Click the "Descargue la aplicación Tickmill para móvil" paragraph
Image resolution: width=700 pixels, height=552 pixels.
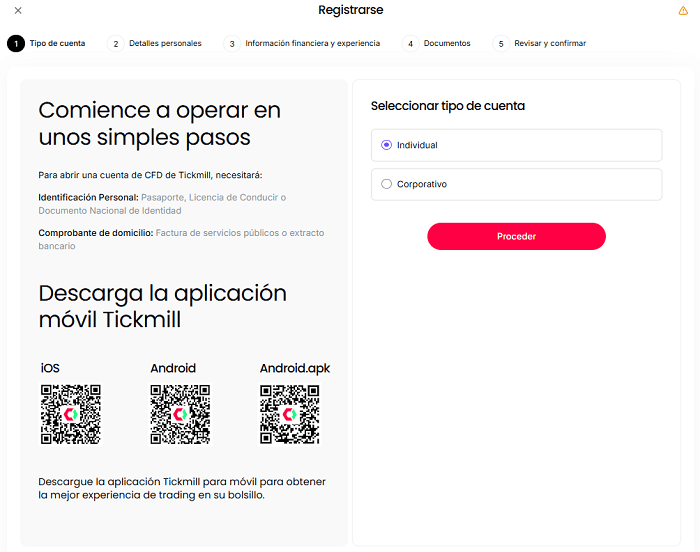(182, 488)
